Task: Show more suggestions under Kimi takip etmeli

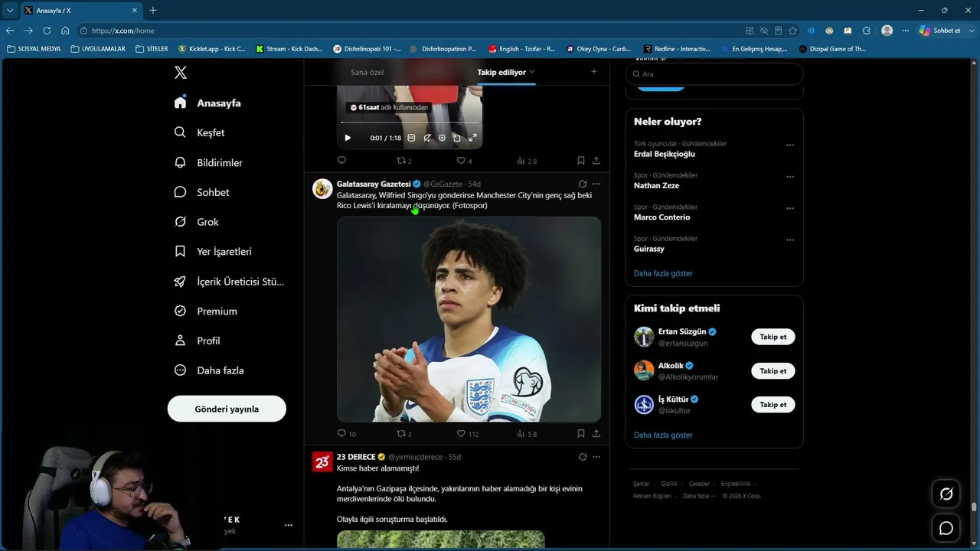Action: click(x=663, y=435)
